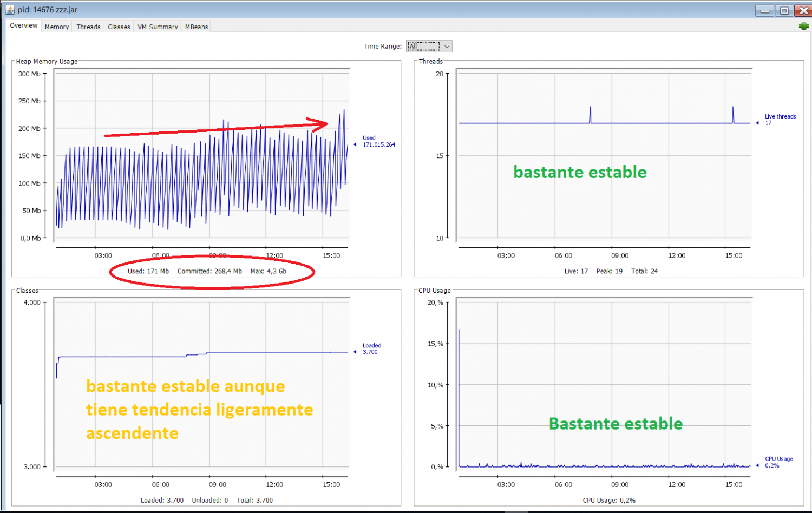Click the 'Peak: 19' threads value
This screenshot has height=513, width=812.
pos(609,271)
